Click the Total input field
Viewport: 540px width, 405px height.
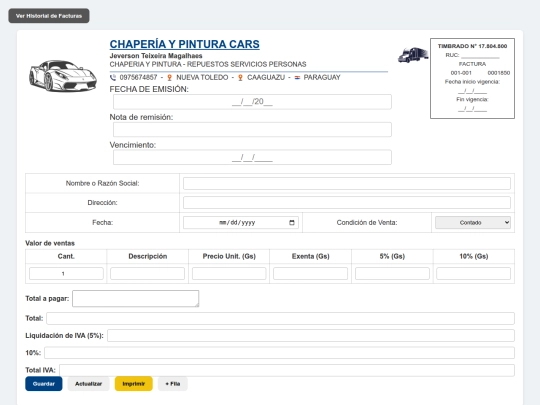[x=280, y=319]
